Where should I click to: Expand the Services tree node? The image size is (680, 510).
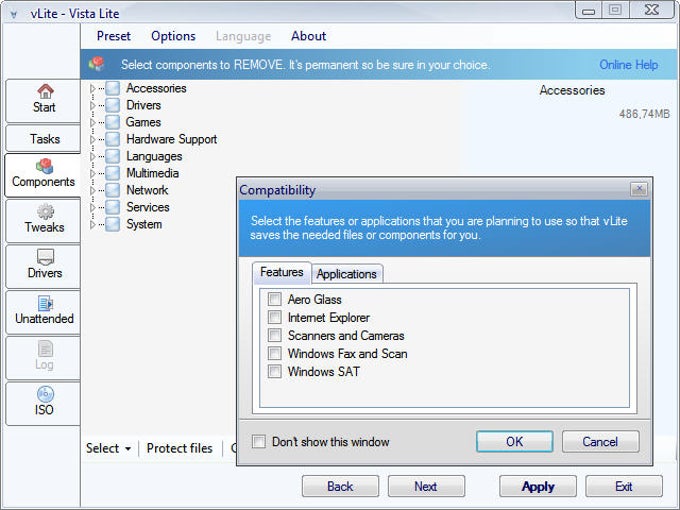coord(92,207)
